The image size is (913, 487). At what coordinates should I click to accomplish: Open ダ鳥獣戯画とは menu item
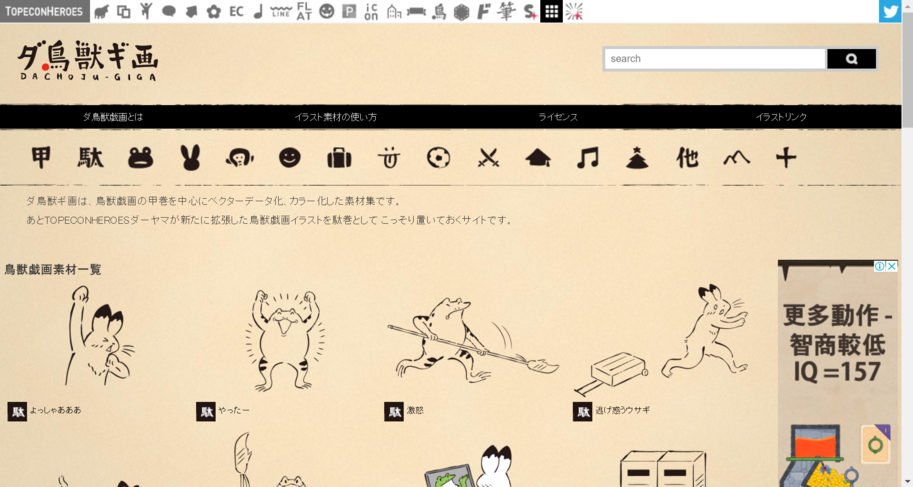point(112,117)
